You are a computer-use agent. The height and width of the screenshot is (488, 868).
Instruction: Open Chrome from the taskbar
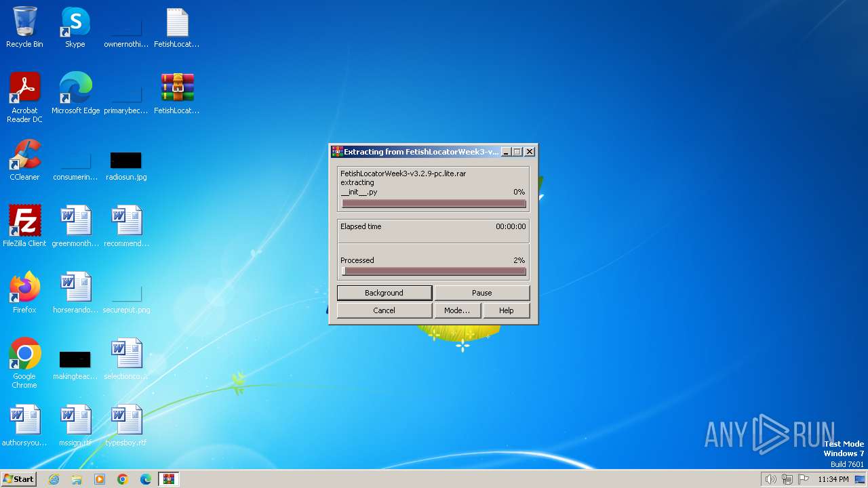click(x=123, y=479)
